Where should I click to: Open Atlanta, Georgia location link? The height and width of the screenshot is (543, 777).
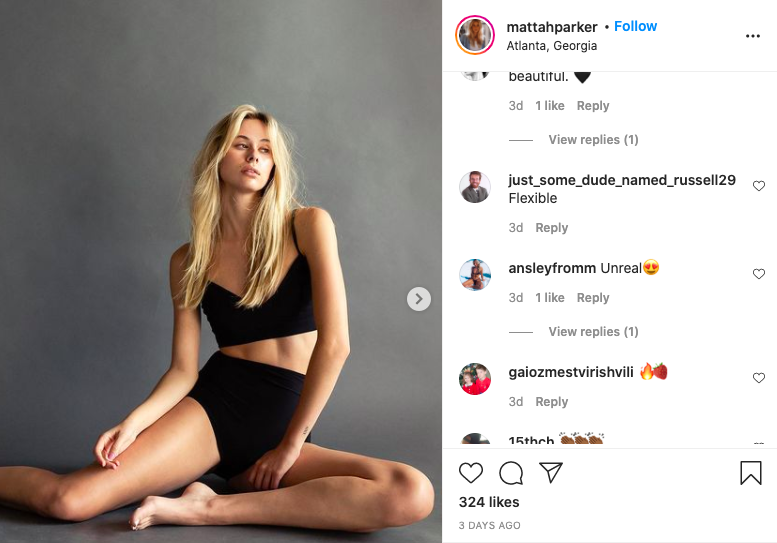[552, 46]
